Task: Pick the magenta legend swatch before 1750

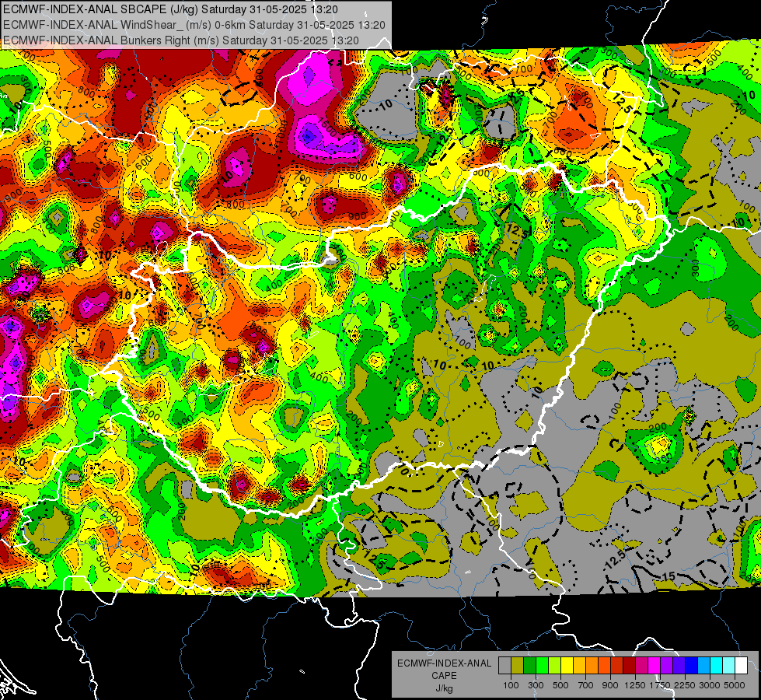Action: [655, 666]
